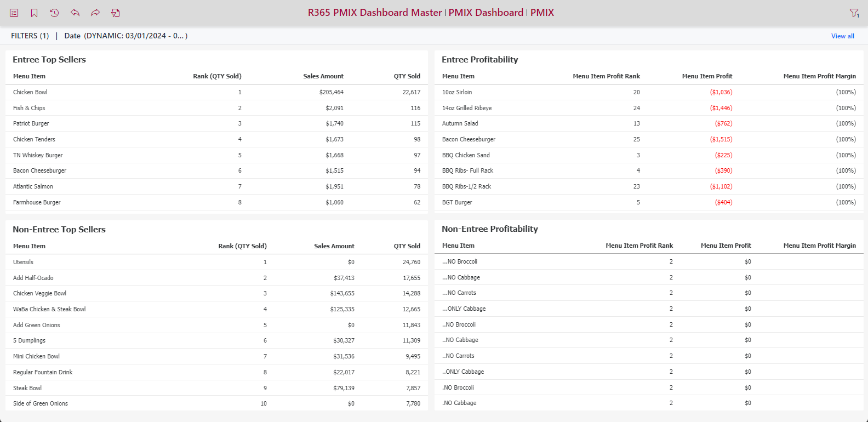Select the ($1,446) profit value

point(721,108)
